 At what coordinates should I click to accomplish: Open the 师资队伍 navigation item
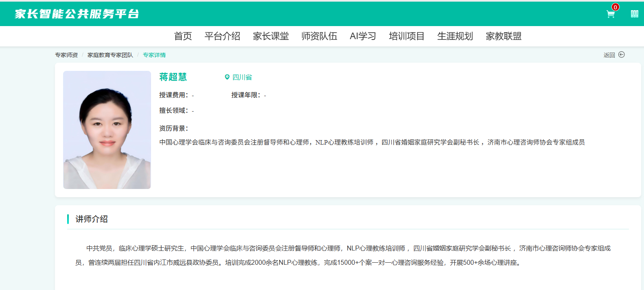(319, 36)
